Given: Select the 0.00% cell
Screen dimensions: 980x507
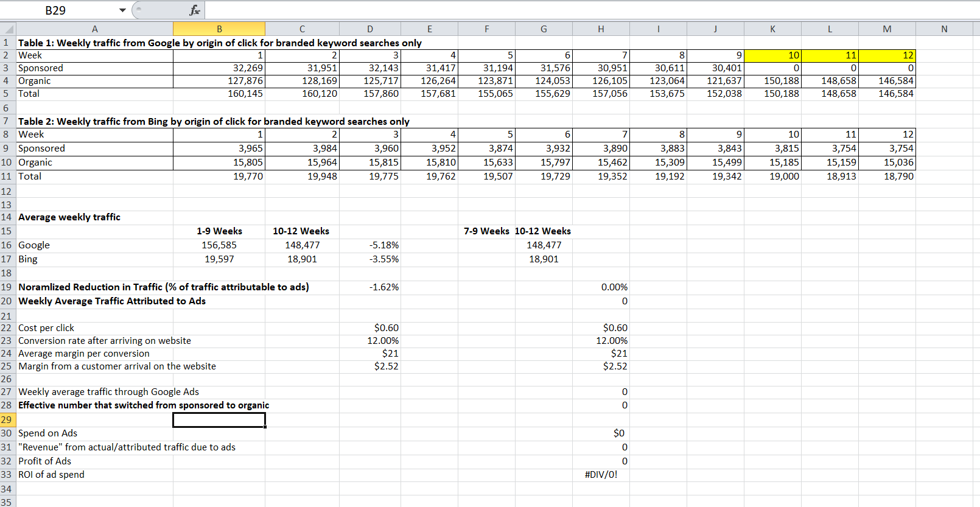Looking at the screenshot, I should [601, 287].
